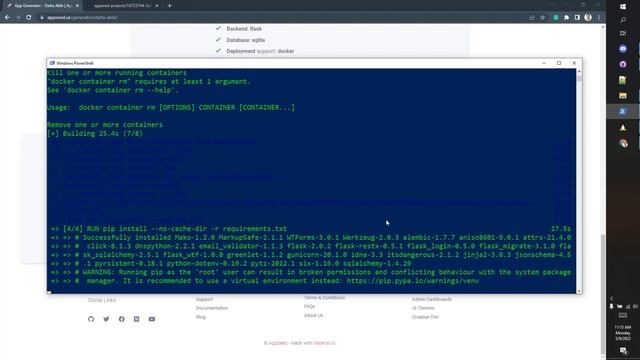This screenshot has height=360, width=640.
Task: Open the Facebook social link icon
Action: tap(122, 319)
